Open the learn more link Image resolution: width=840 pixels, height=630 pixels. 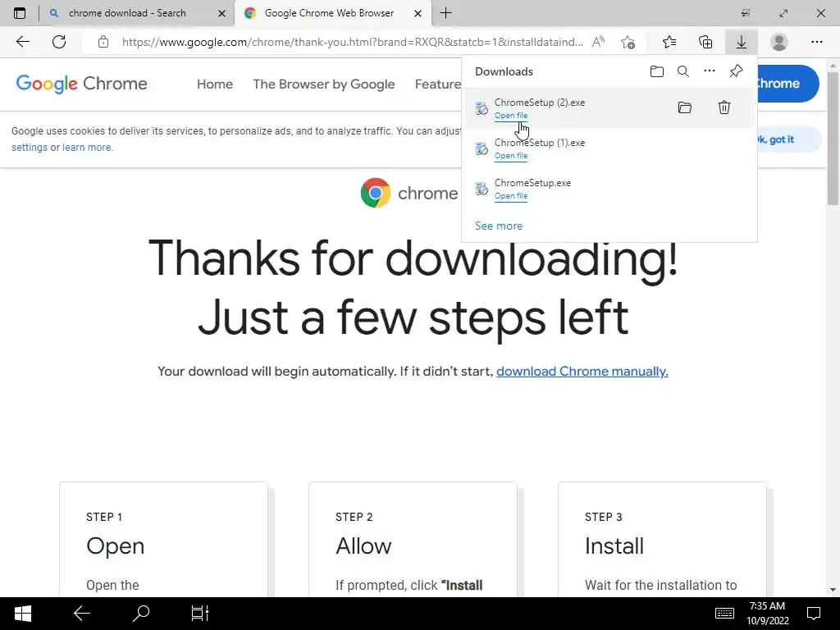point(87,148)
